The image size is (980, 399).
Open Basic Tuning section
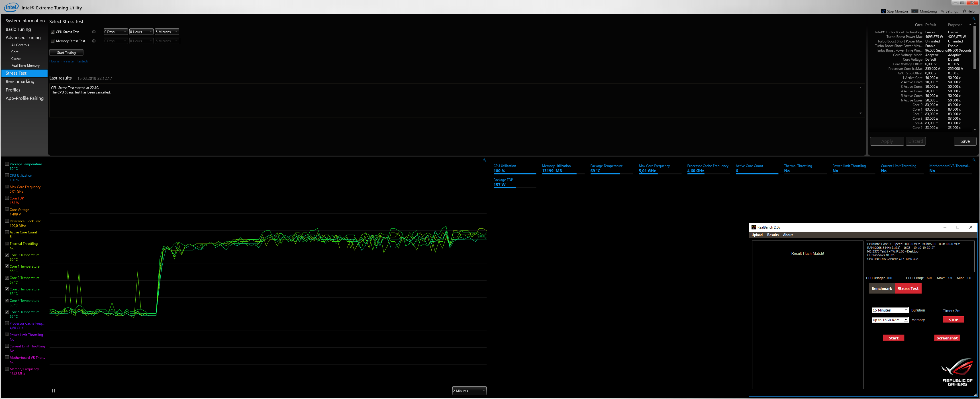tap(18, 29)
